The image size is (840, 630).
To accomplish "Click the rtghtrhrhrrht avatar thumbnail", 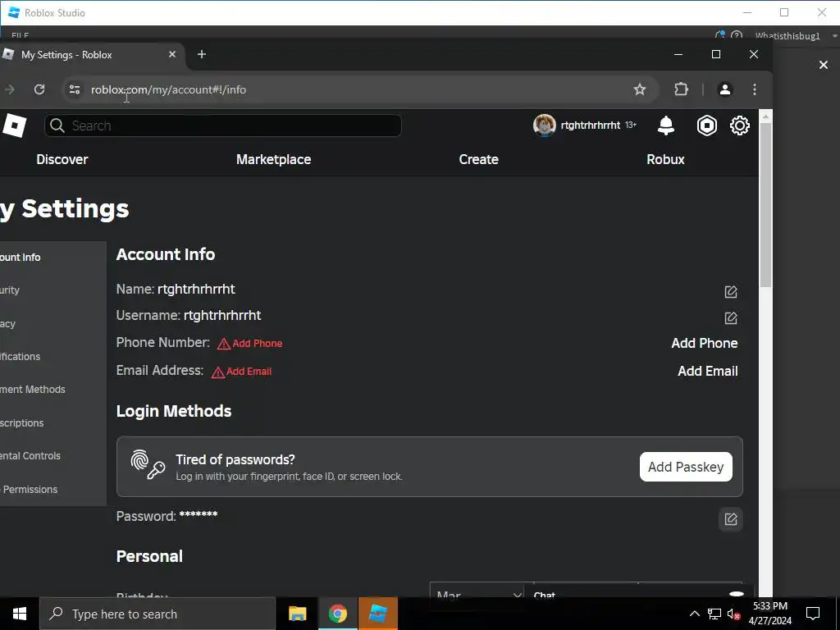I will [545, 126].
